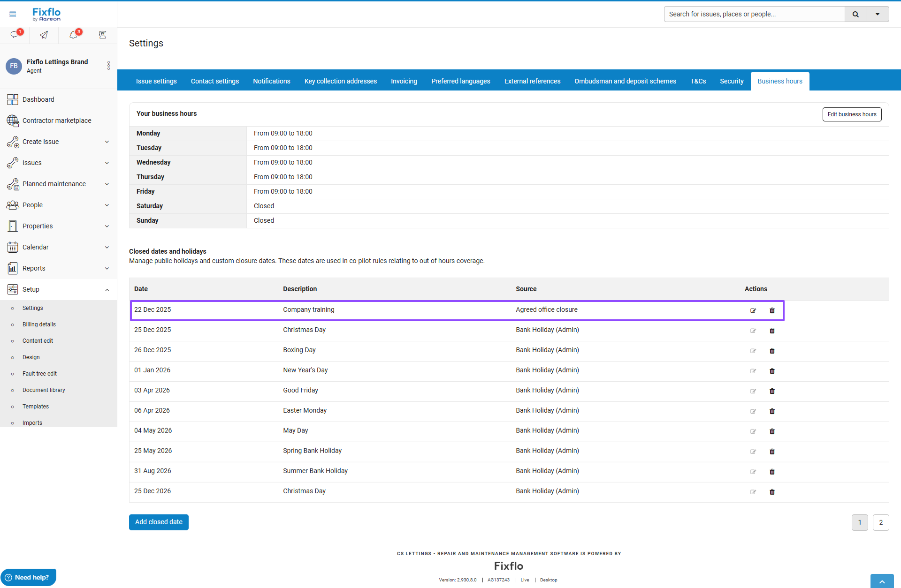
Task: Click the hamburger menu icon
Action: (13, 14)
